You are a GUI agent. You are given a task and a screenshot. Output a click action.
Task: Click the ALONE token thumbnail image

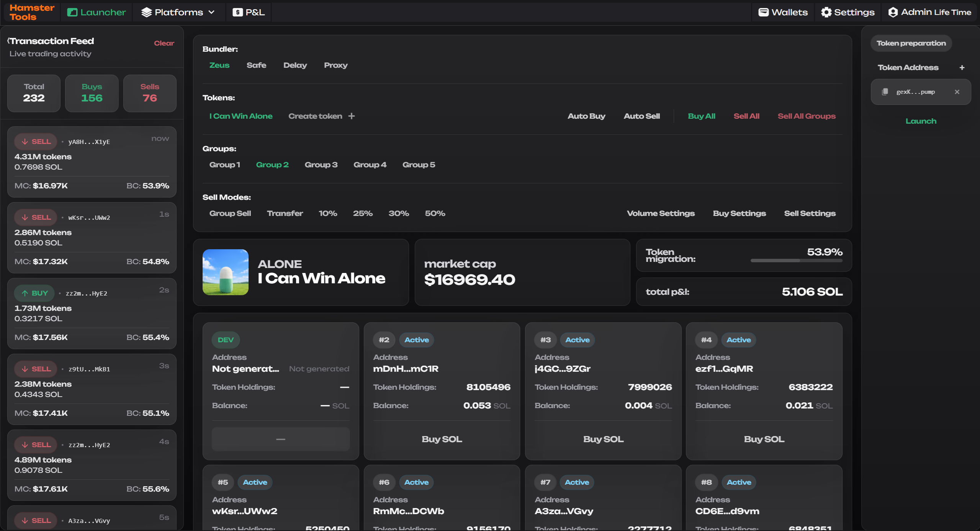pos(226,272)
